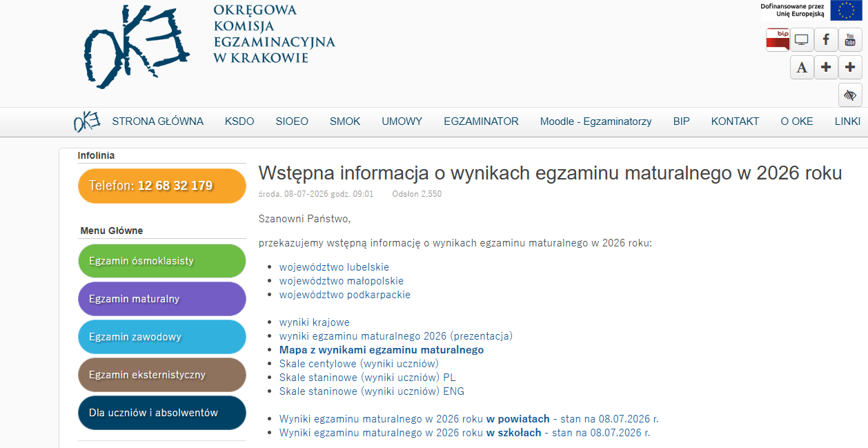Open the KONTAKT menu item
Image resolution: width=868 pixels, height=448 pixels.
735,121
